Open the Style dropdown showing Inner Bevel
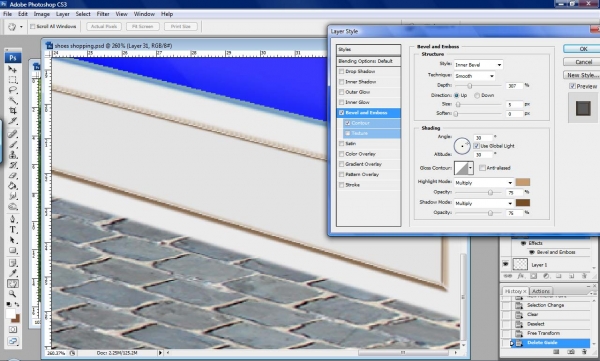The height and width of the screenshot is (361, 600). pos(478,65)
